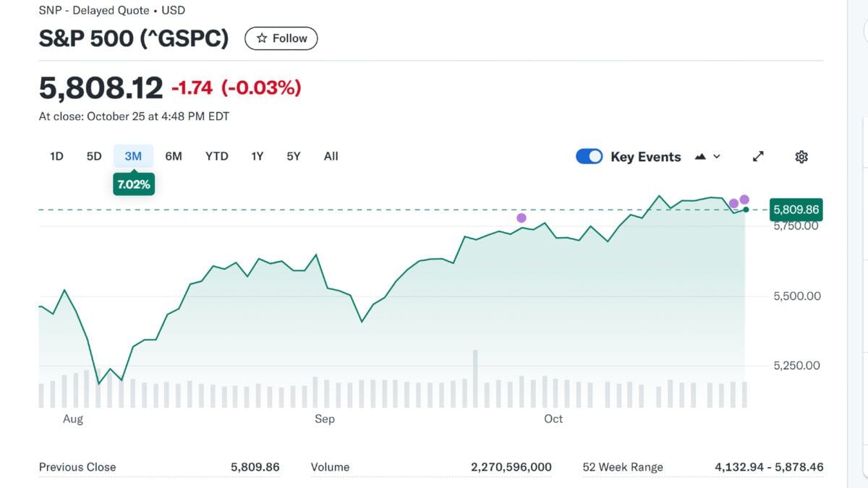This screenshot has height=488, width=868.
Task: Click the late September purple event dot
Action: coord(522,218)
